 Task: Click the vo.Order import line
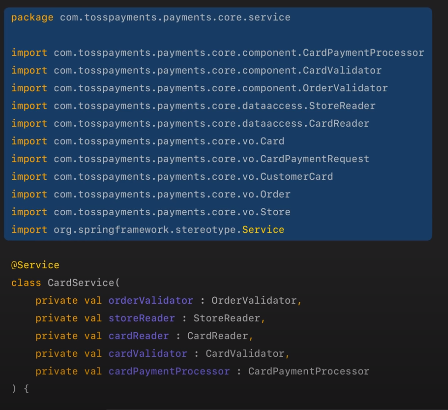tap(151, 194)
